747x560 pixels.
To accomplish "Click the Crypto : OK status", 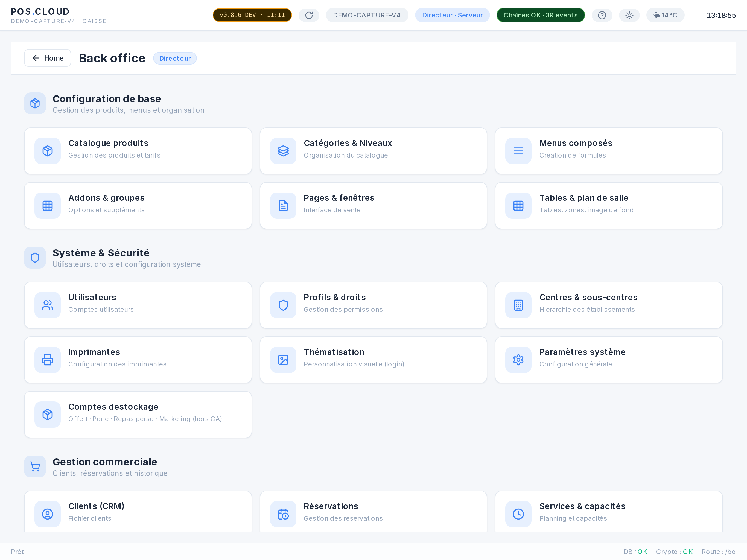I will [674, 552].
